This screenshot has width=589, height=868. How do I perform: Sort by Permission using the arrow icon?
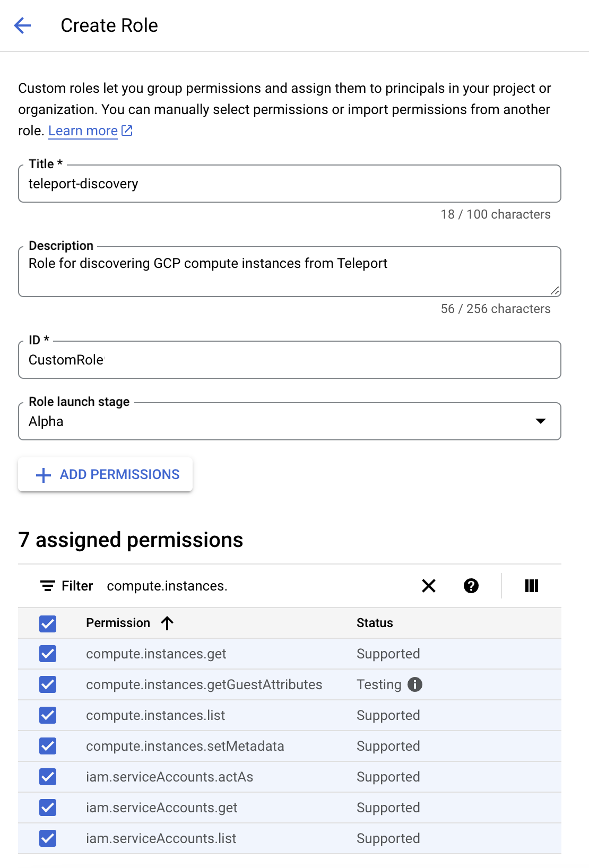coord(167,623)
